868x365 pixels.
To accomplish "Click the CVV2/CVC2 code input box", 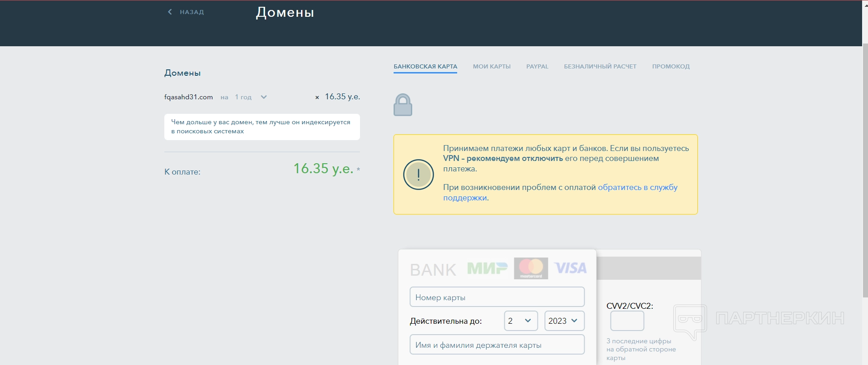I will click(x=627, y=321).
